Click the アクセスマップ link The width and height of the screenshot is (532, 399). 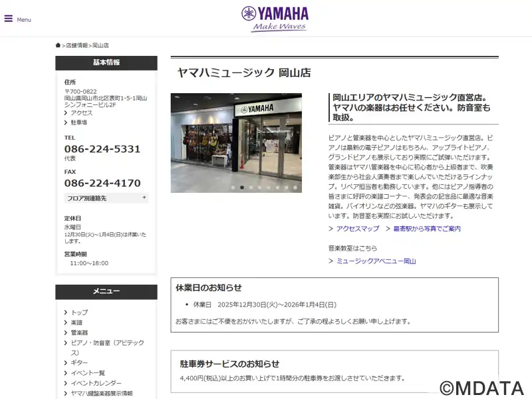(x=357, y=229)
